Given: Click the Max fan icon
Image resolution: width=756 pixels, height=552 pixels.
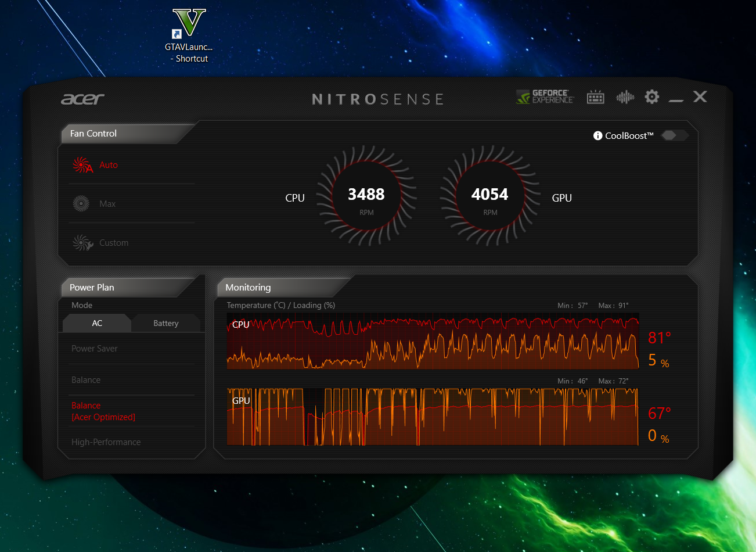Looking at the screenshot, I should (x=81, y=203).
